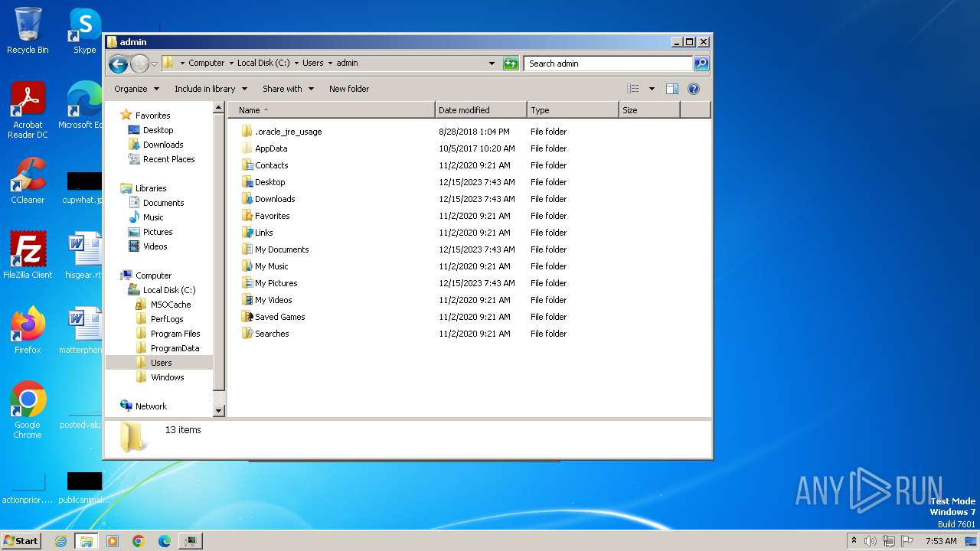980x551 pixels.
Task: Select the Saved Games folder icon
Action: pos(247,317)
